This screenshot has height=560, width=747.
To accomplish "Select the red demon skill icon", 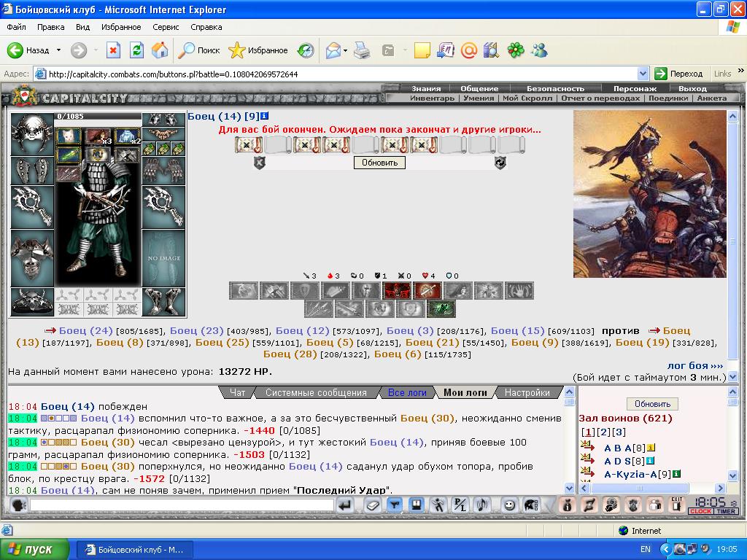I will [396, 290].
